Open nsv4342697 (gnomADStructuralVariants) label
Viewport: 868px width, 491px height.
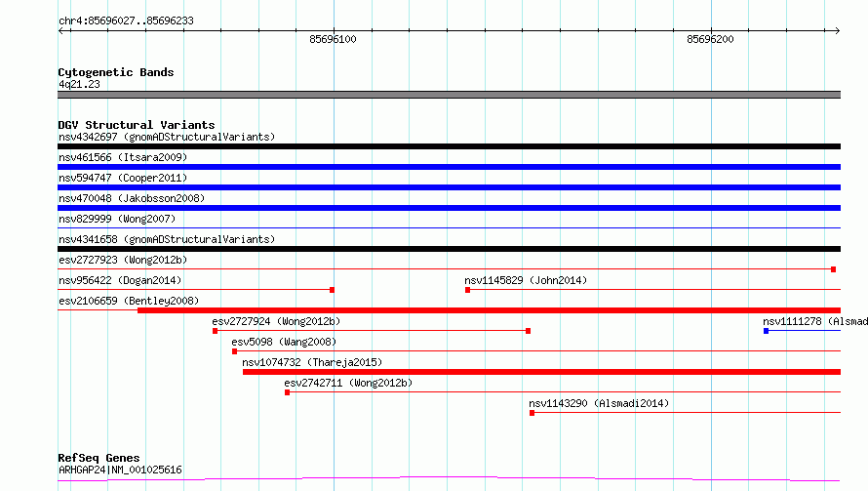(167, 137)
